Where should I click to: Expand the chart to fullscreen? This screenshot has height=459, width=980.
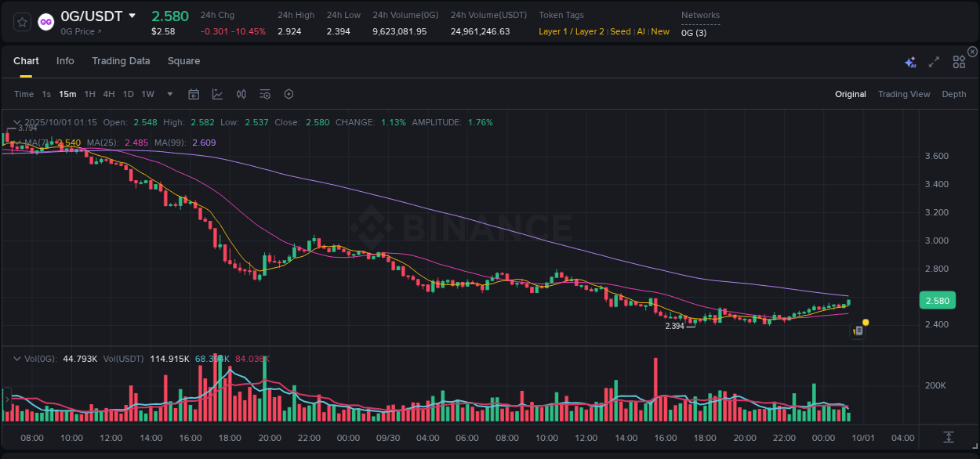(x=933, y=61)
